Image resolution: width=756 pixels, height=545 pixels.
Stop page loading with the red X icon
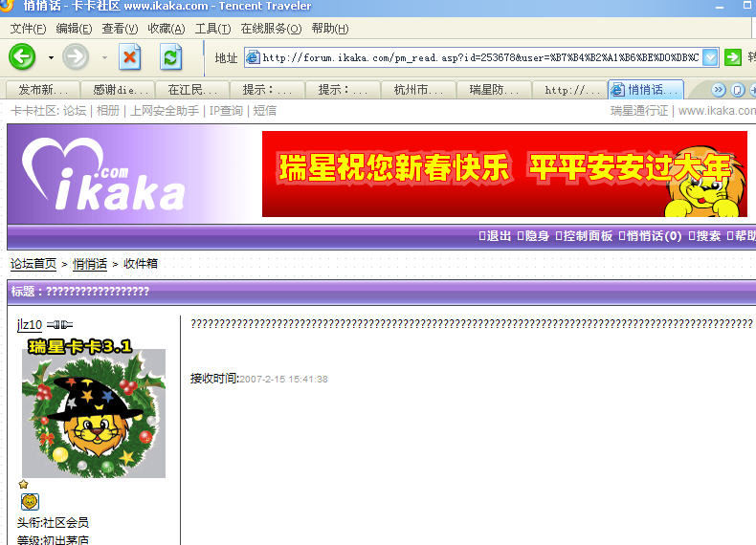pos(130,57)
